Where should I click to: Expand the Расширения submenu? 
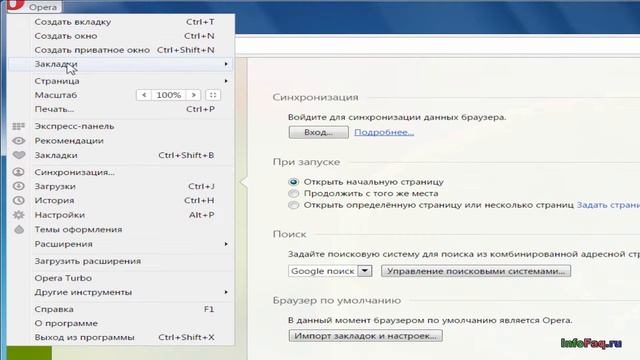tap(121, 244)
